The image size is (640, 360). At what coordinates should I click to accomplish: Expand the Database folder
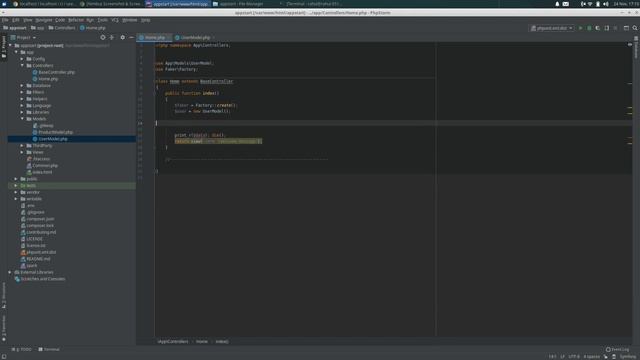tap(22, 86)
